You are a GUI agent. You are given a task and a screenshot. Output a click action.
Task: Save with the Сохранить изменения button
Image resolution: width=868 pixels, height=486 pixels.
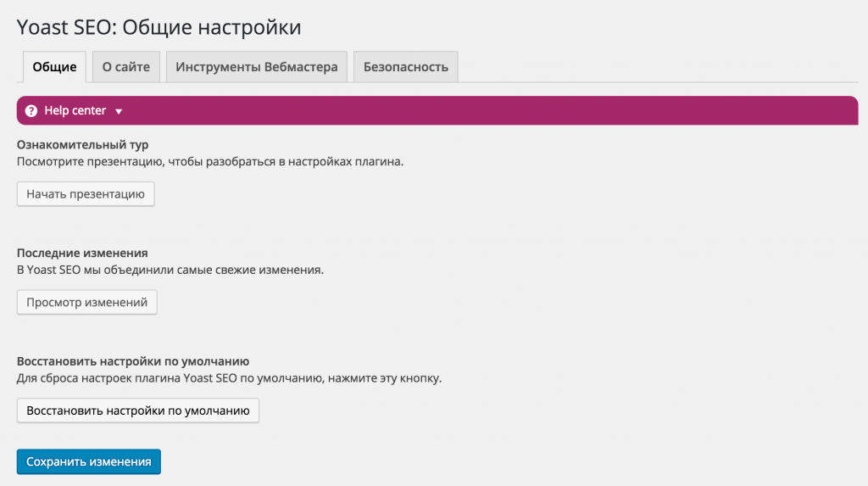point(88,461)
